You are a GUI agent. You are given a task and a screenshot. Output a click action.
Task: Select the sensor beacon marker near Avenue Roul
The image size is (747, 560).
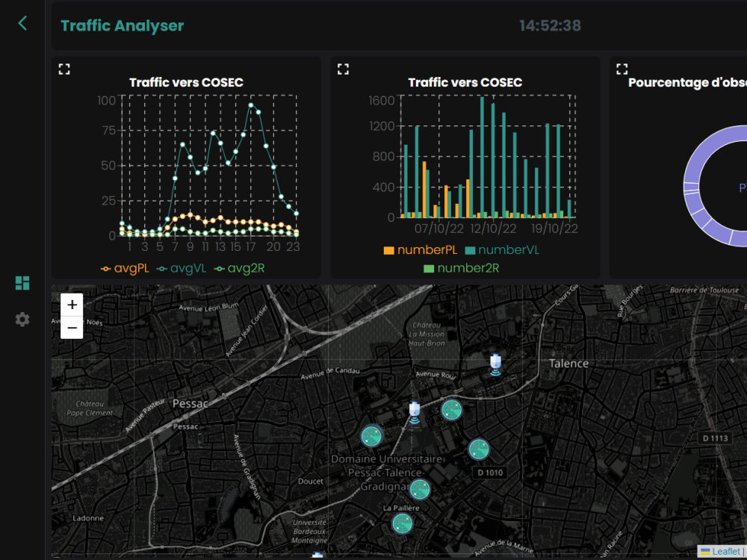(495, 365)
